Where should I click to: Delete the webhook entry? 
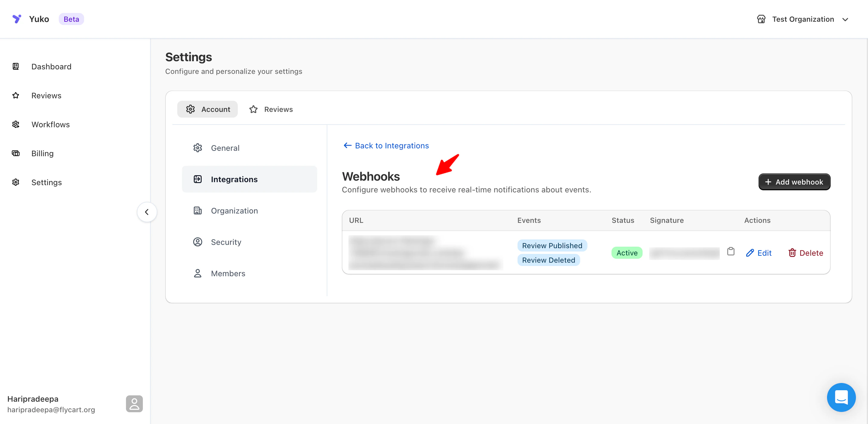(805, 253)
